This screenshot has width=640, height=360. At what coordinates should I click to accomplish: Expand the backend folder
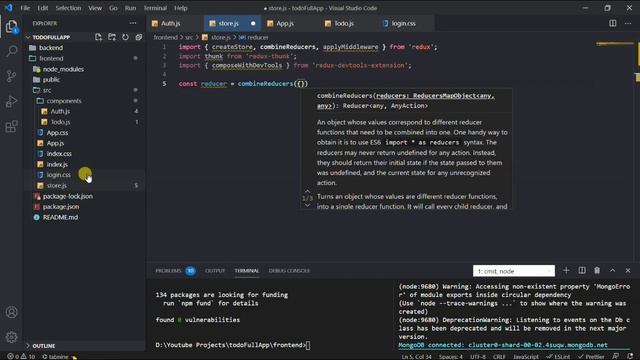click(51, 48)
